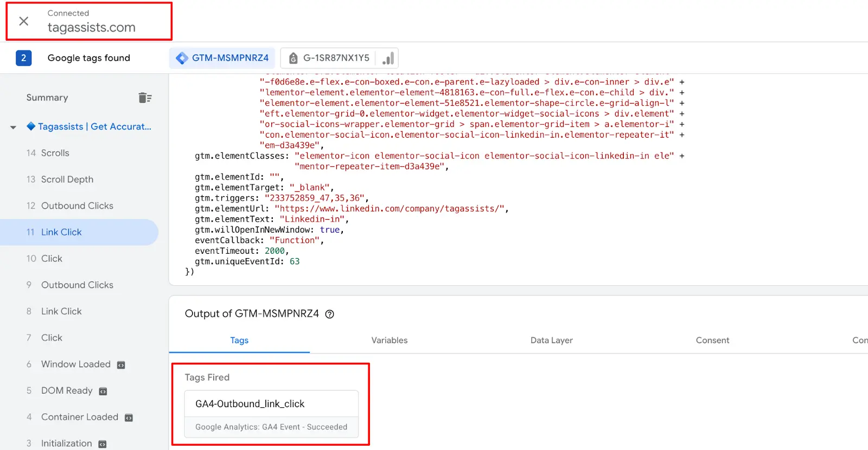This screenshot has width=868, height=450.
Task: Click the Google tags found count badge
Action: click(x=23, y=58)
